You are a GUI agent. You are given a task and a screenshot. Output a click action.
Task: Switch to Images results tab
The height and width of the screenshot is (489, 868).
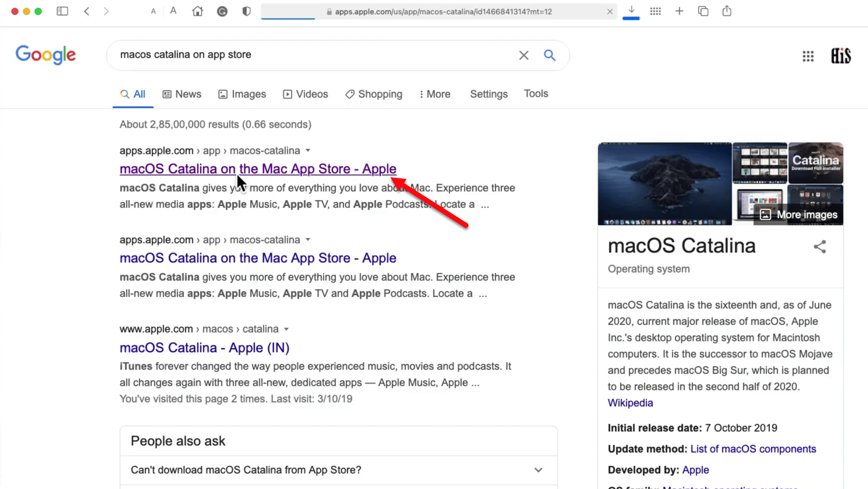click(242, 94)
